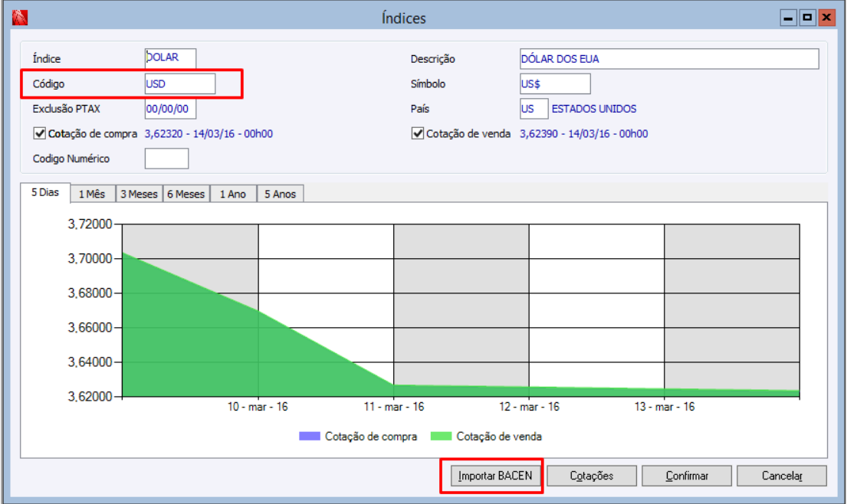The height and width of the screenshot is (504, 847).
Task: Switch to the 5 Dias tab
Action: (x=44, y=193)
